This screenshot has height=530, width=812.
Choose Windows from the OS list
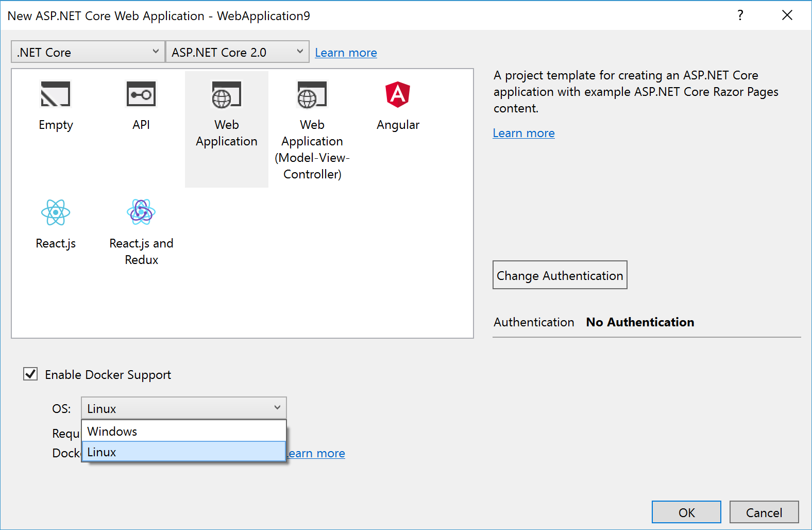point(184,431)
